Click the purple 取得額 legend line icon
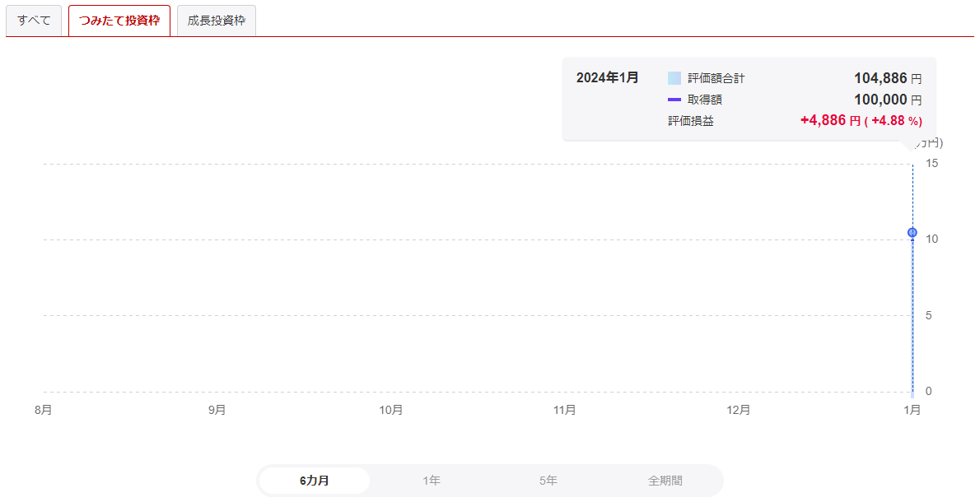This screenshot has width=980, height=502. coord(674,100)
